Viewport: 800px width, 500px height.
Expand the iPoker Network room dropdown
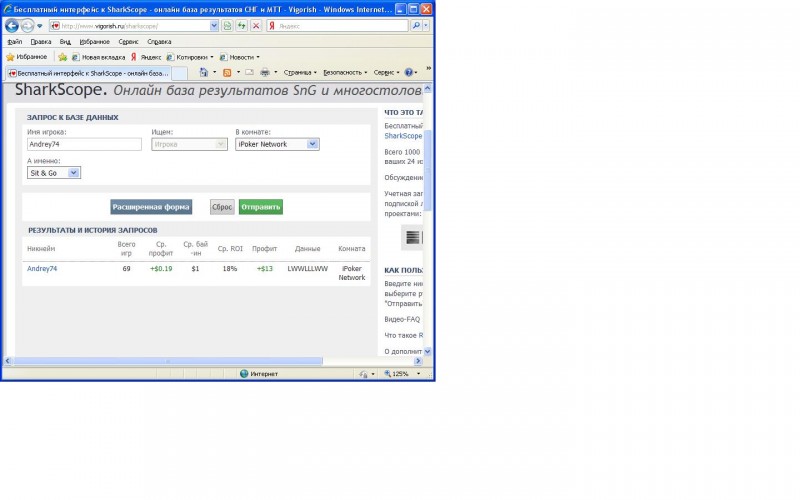point(312,144)
